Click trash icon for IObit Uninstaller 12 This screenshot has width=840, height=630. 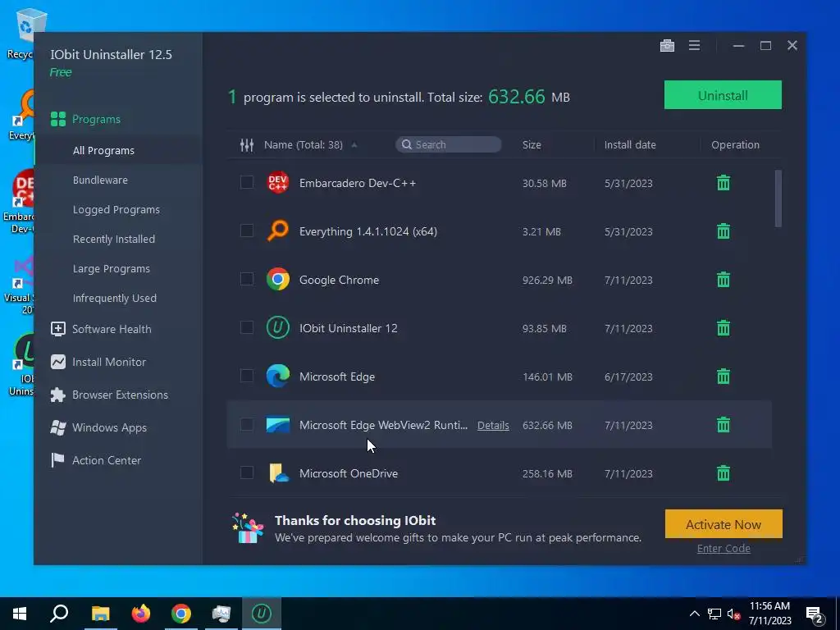pyautogui.click(x=724, y=328)
